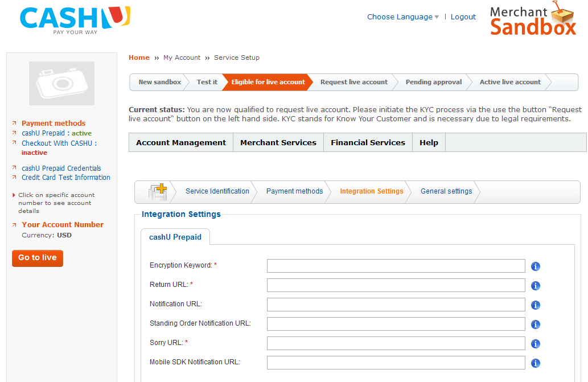
Task: Click the Service Setup breadcrumb text
Action: (237, 57)
